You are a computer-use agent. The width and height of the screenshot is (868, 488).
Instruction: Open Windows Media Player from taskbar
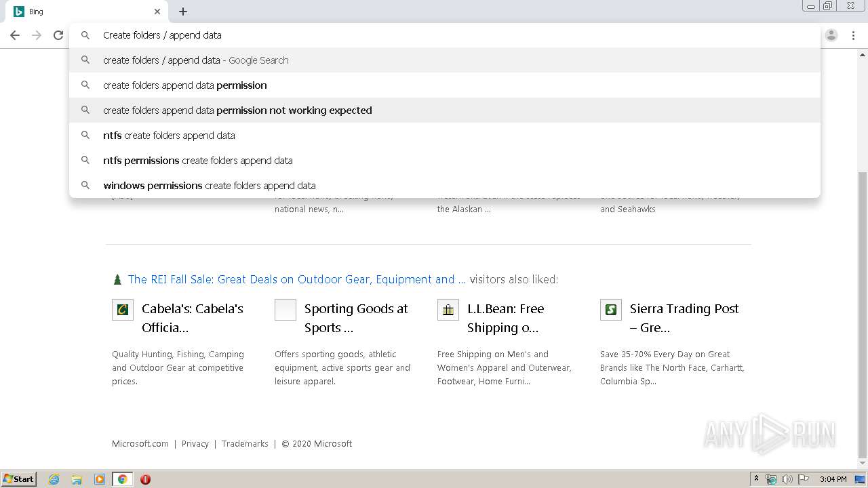[100, 479]
